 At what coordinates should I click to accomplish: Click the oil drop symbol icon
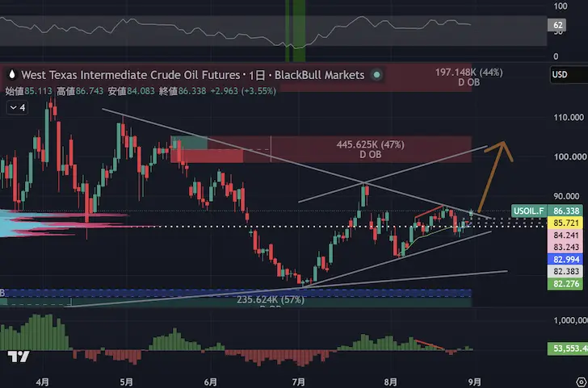12,74
